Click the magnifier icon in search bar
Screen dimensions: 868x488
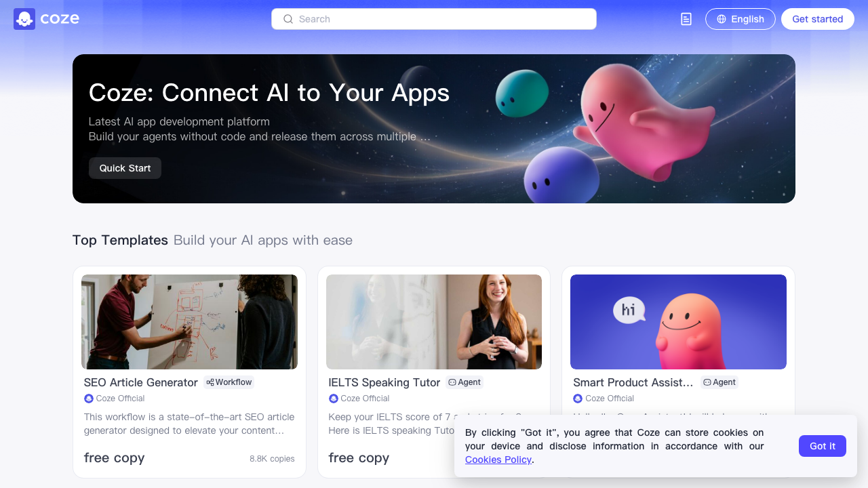288,19
